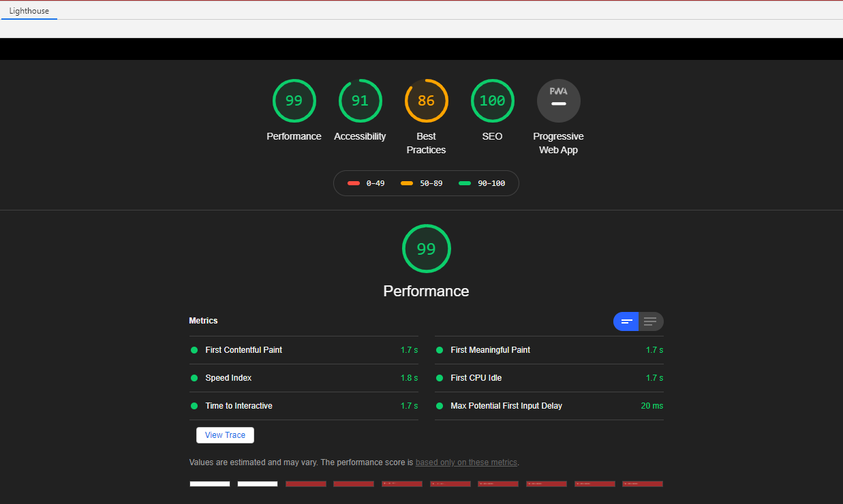843x504 pixels.
Task: Switch metrics to the compact view toggle
Action: [x=626, y=321]
